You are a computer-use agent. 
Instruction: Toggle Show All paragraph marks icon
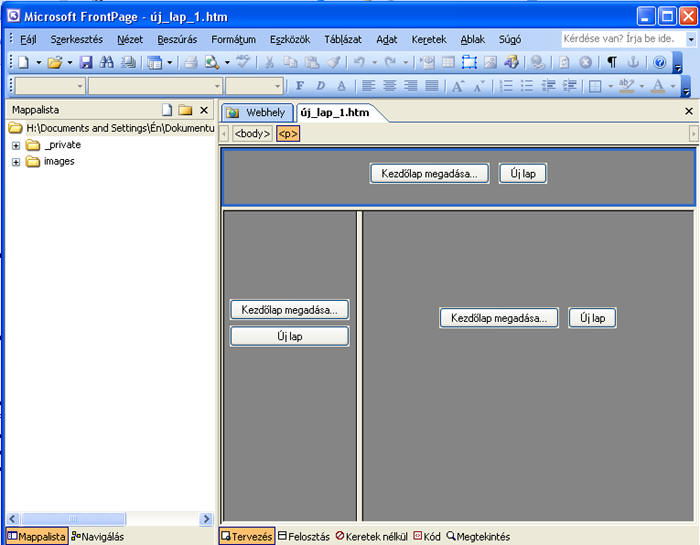pos(612,62)
